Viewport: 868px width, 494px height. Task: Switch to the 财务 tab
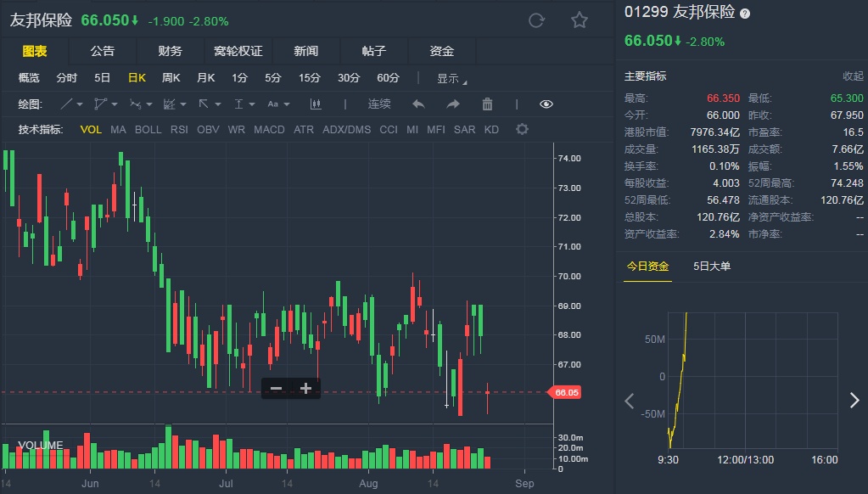pyautogui.click(x=170, y=51)
